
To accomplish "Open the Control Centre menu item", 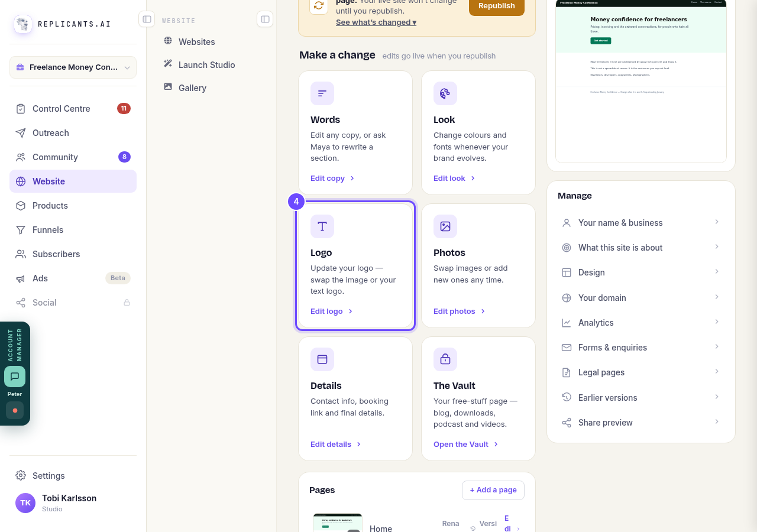I will 73,109.
